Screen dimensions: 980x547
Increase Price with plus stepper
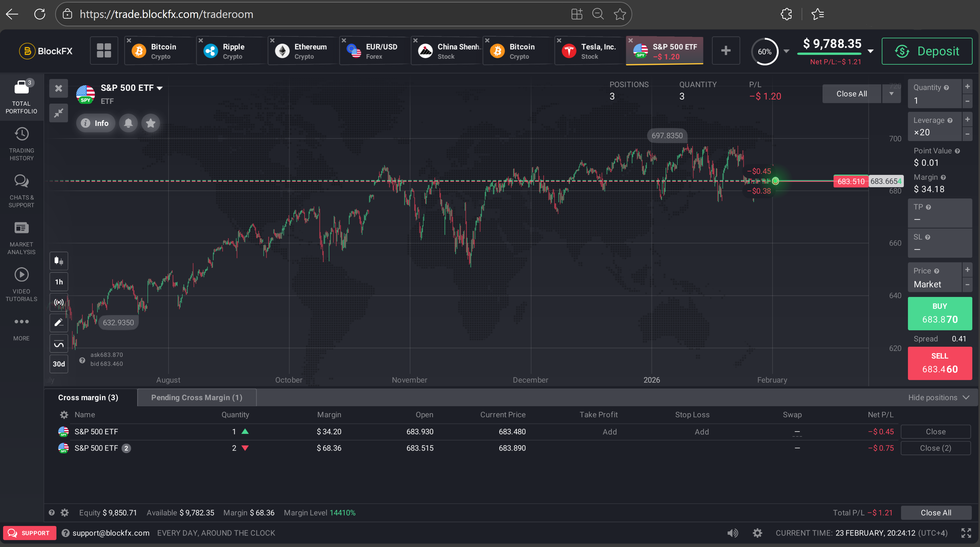967,270
